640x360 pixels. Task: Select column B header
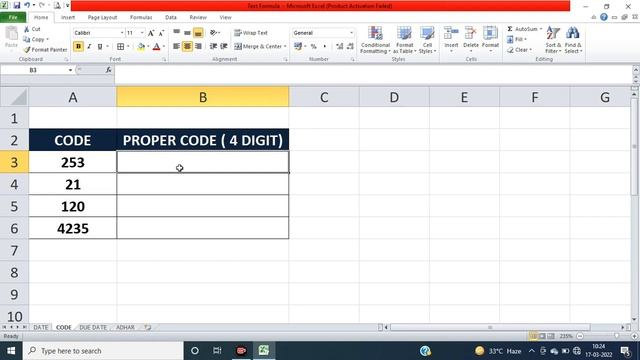(202, 97)
